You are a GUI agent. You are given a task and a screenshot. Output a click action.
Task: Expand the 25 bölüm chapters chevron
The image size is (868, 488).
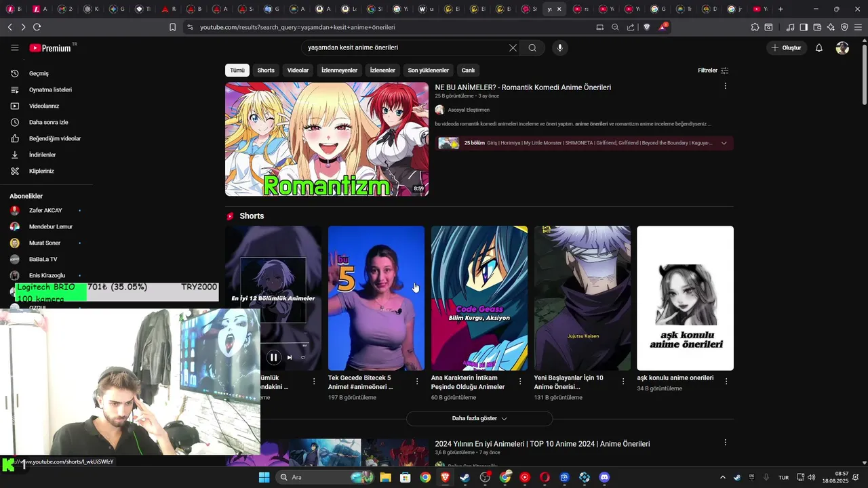pyautogui.click(x=724, y=143)
